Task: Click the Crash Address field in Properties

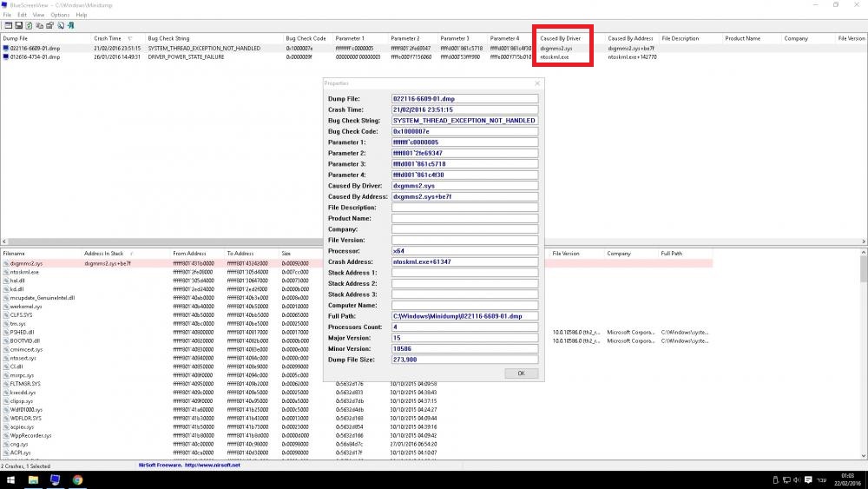Action: click(464, 261)
